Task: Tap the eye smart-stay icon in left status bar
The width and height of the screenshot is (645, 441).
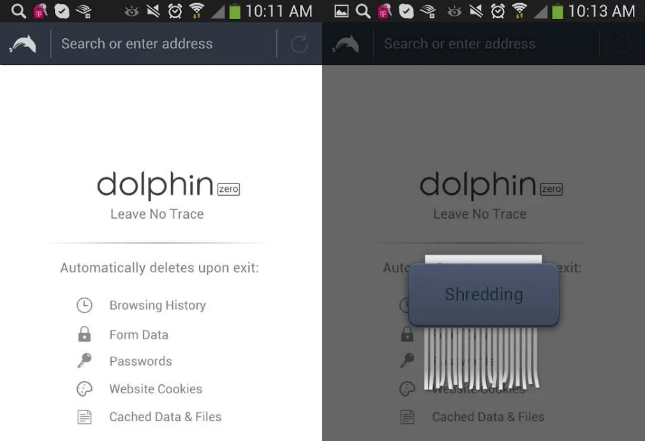Action: coord(132,12)
